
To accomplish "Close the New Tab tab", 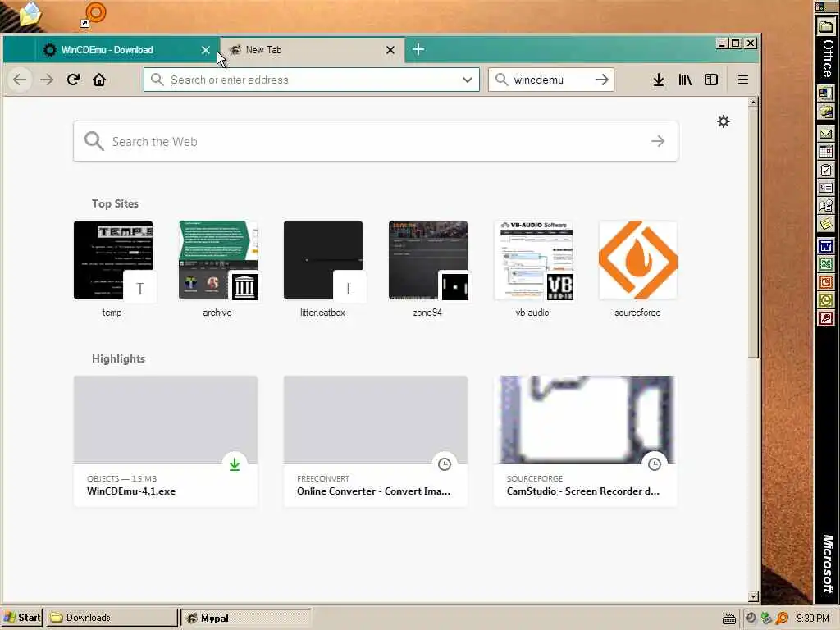I will (x=390, y=50).
